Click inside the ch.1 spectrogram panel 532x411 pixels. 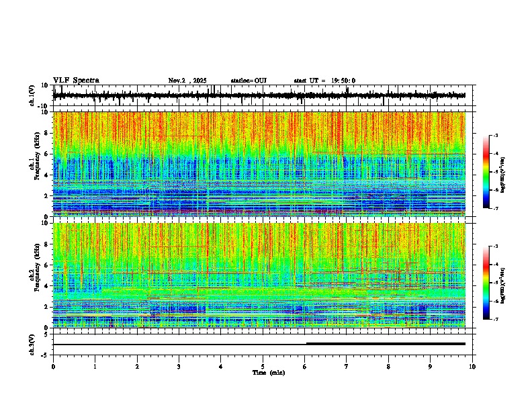click(x=259, y=164)
